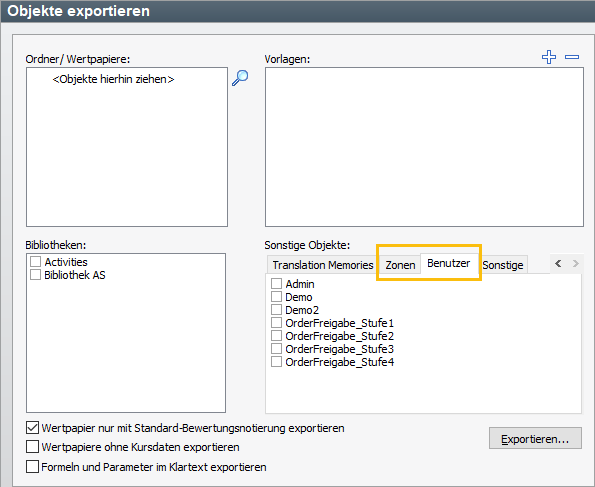
Task: Click the magnifier search icon
Action: click(x=240, y=78)
